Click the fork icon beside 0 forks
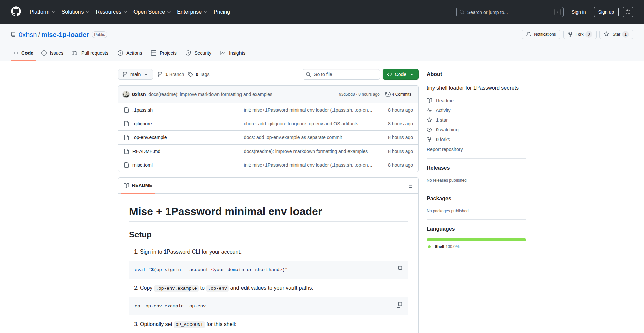Screen dimensions: 644x333 [x=429, y=140]
